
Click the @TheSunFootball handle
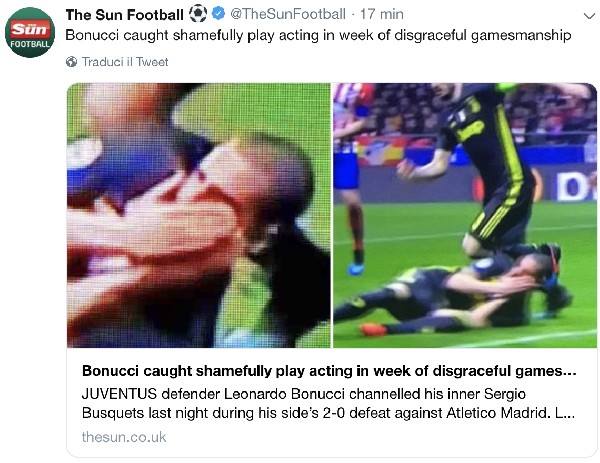(x=288, y=15)
